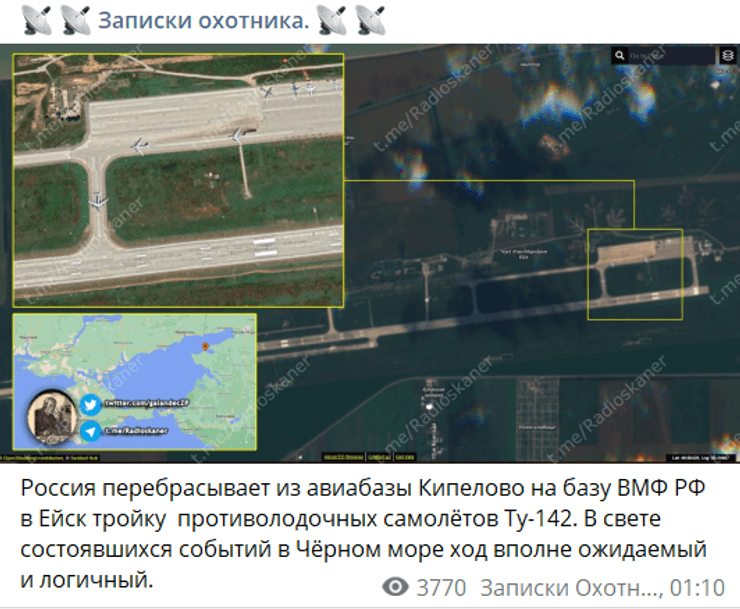The image size is (740, 609).
Task: Click the first satellite dish emoji before the title
Action: click(x=37, y=20)
